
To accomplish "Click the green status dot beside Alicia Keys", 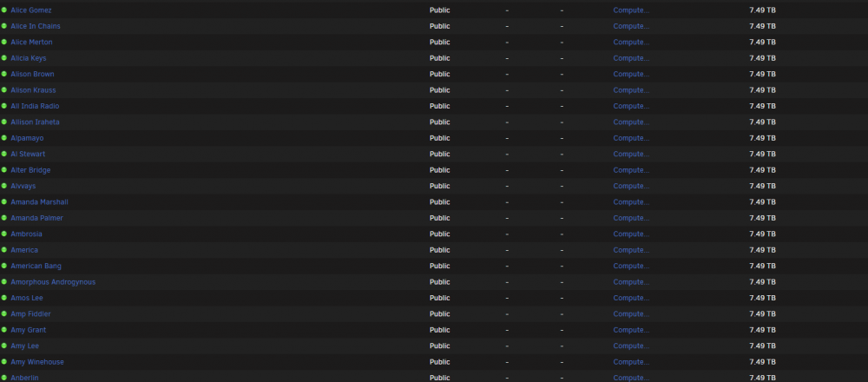I will coord(3,58).
